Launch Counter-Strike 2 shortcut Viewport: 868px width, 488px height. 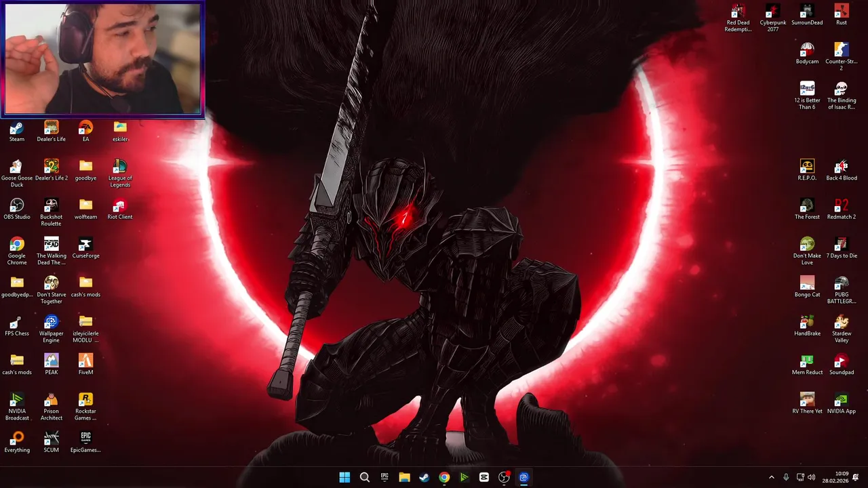coord(842,57)
